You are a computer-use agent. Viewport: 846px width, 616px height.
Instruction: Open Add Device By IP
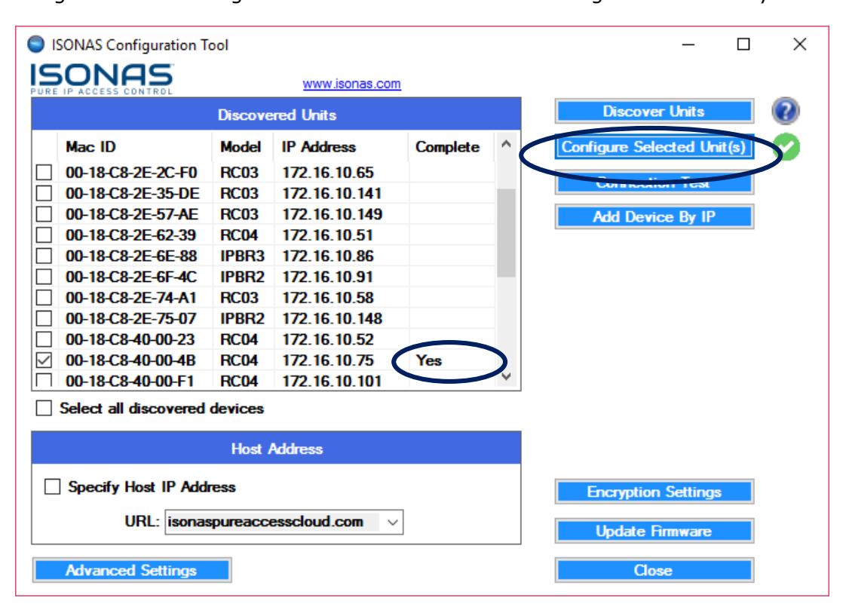point(654,217)
